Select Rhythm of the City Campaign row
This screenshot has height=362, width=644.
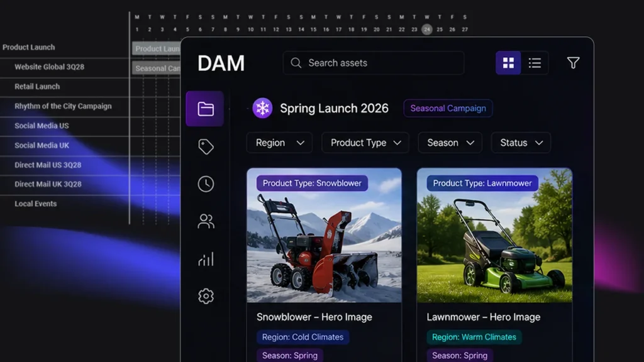(x=65, y=106)
